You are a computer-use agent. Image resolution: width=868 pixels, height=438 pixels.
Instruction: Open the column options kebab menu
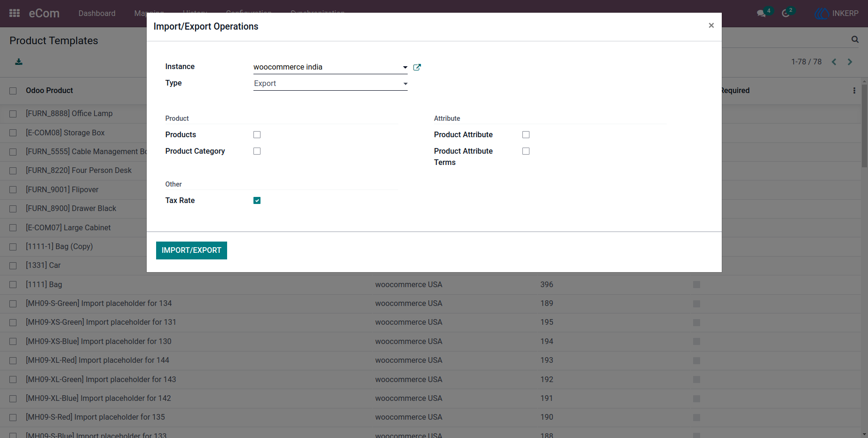854,90
